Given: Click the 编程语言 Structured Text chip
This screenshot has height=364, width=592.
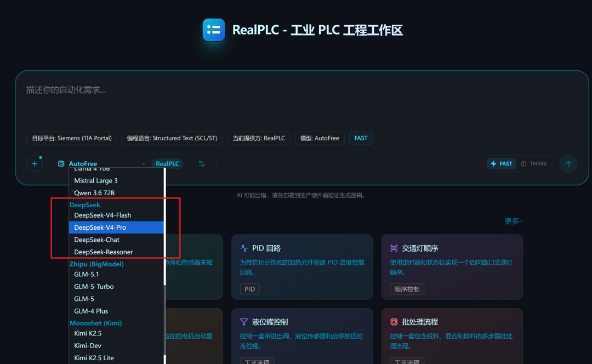Looking at the screenshot, I should tap(172, 138).
